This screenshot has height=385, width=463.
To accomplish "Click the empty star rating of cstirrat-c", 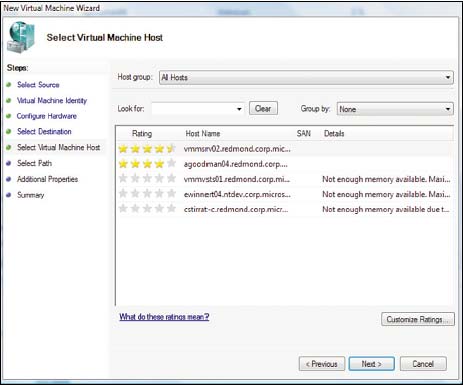I will coord(147,208).
